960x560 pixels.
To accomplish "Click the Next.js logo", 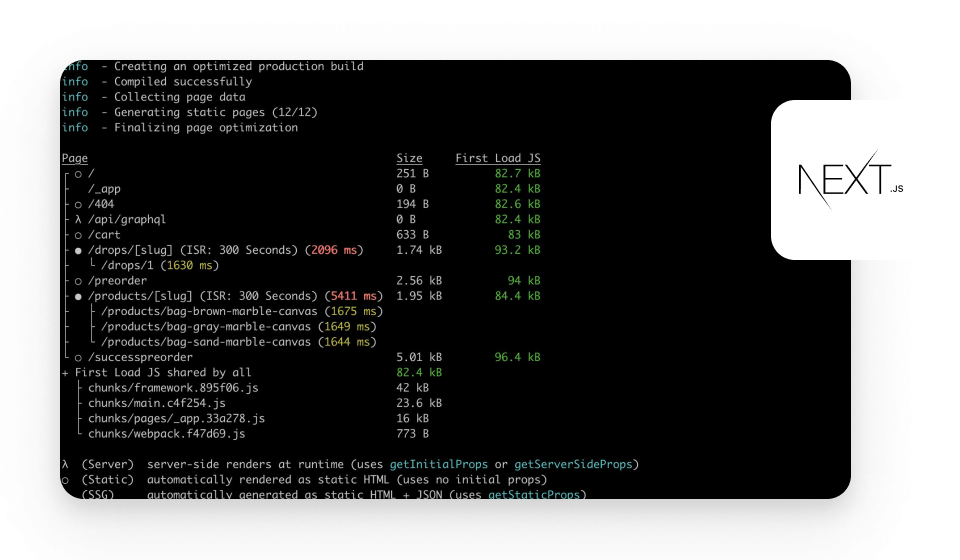I will [843, 180].
